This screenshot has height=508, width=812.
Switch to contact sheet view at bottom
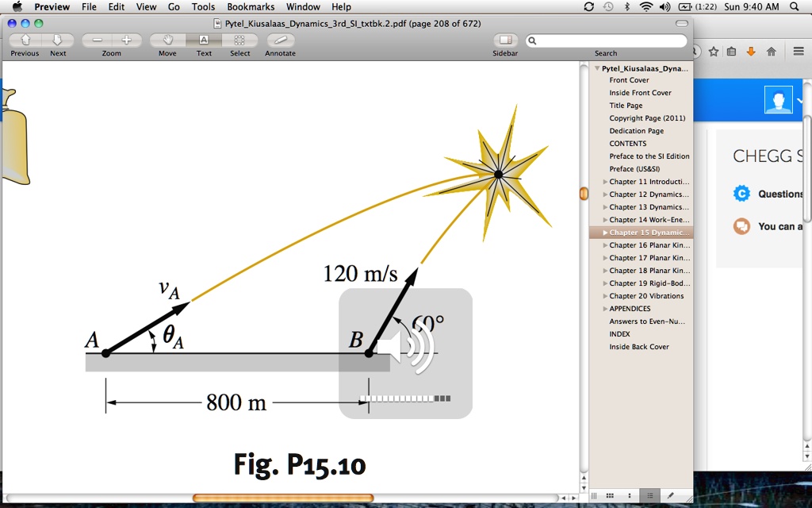[x=611, y=495]
